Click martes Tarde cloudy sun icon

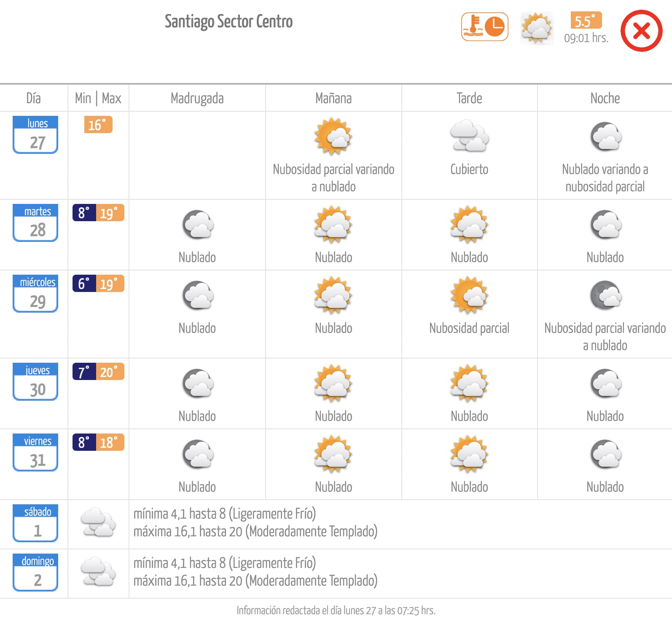469,225
